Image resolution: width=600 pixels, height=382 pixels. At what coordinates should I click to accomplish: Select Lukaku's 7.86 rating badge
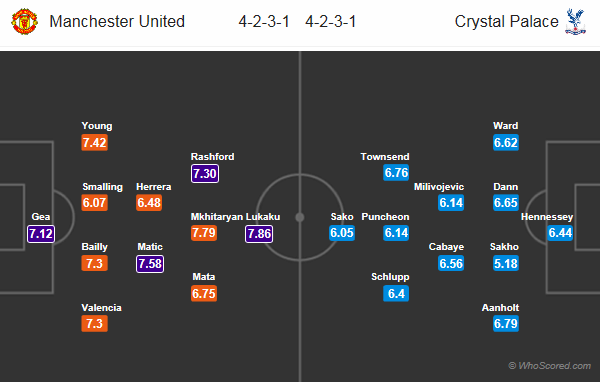click(x=259, y=233)
